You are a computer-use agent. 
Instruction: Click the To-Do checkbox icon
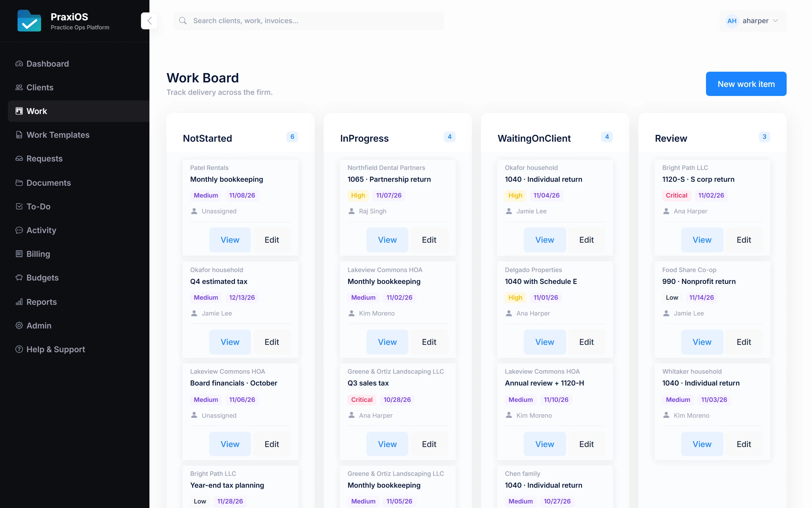tap(19, 206)
